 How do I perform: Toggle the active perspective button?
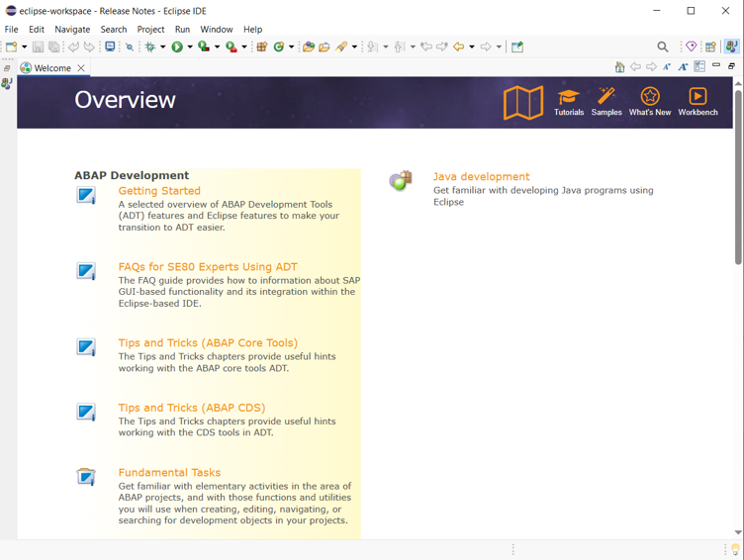pyautogui.click(x=731, y=47)
